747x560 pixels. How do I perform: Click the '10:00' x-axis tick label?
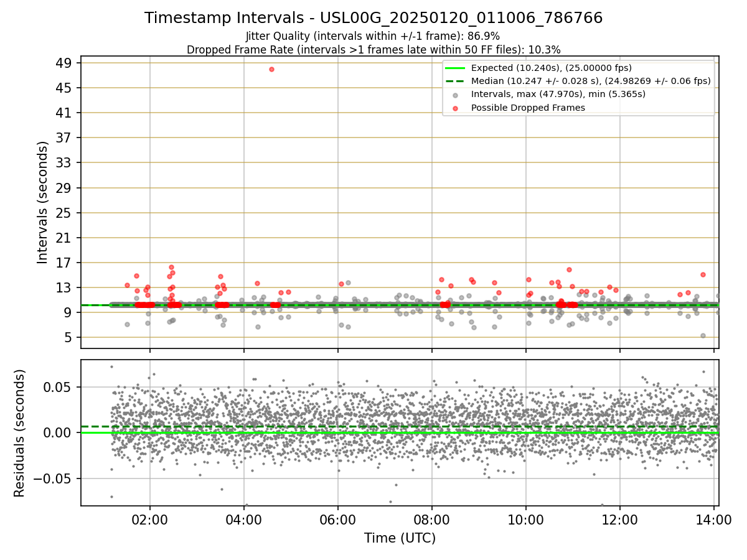coord(525,520)
